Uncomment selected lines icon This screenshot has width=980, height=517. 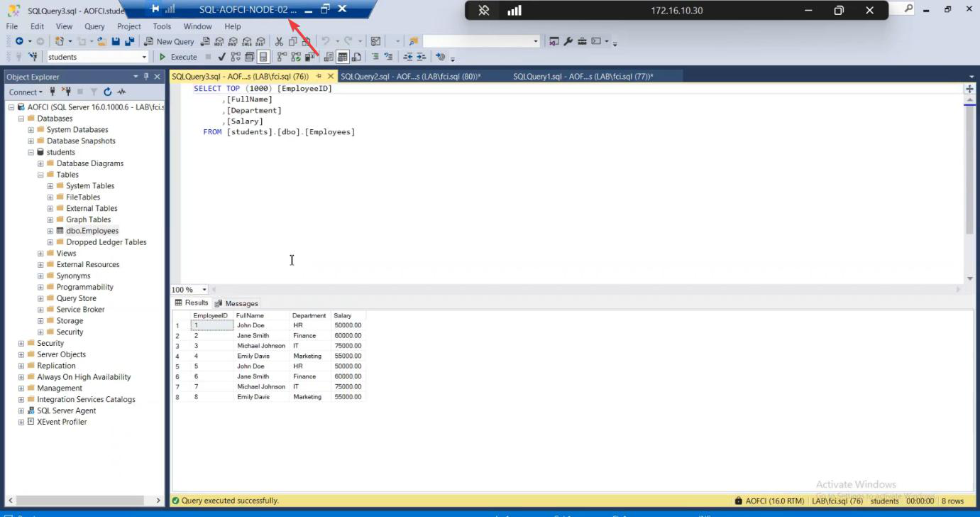coord(388,57)
